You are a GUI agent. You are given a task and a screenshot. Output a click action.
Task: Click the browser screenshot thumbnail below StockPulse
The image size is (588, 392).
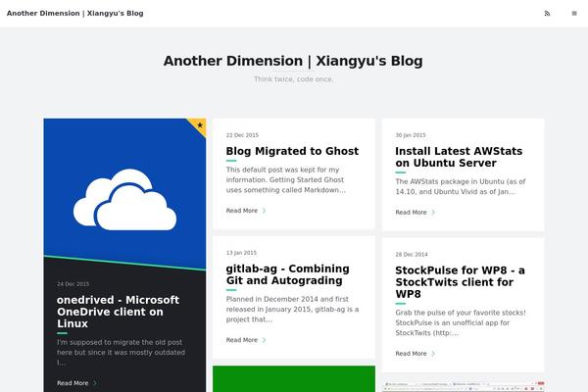464,385
